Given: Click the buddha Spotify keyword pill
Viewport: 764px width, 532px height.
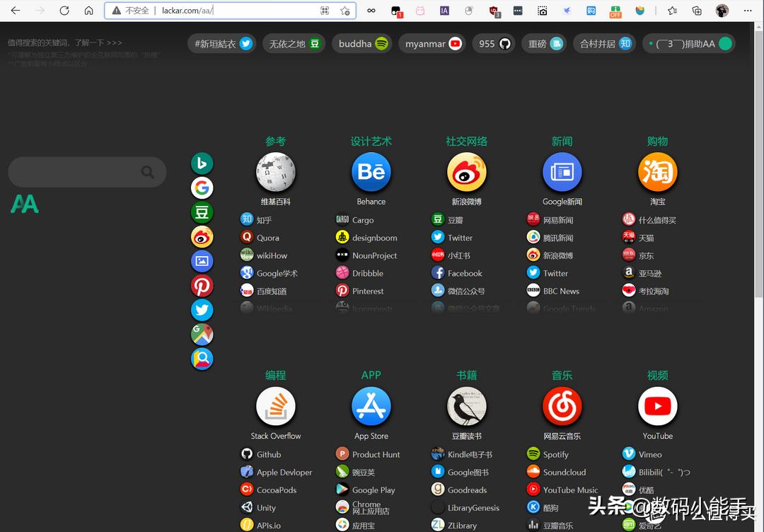Looking at the screenshot, I should [x=362, y=44].
